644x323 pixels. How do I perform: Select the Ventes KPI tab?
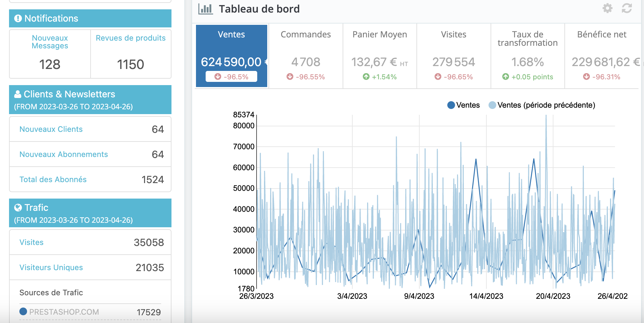[231, 55]
